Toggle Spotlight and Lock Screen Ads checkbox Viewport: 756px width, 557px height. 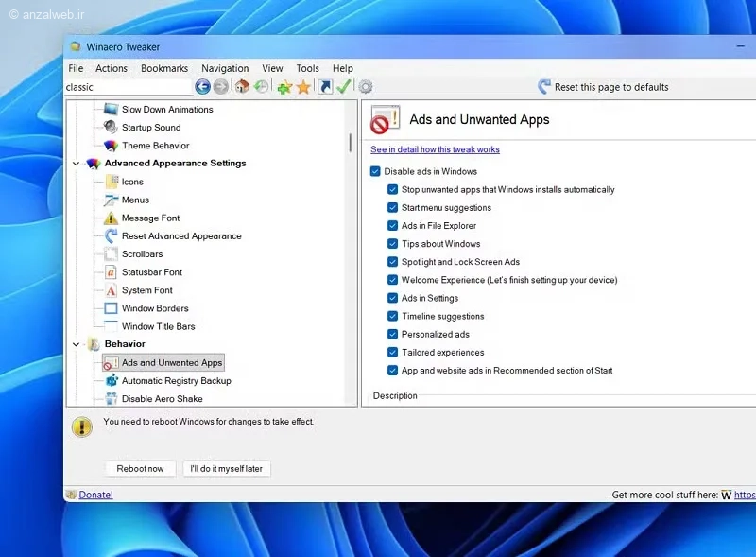(x=392, y=262)
